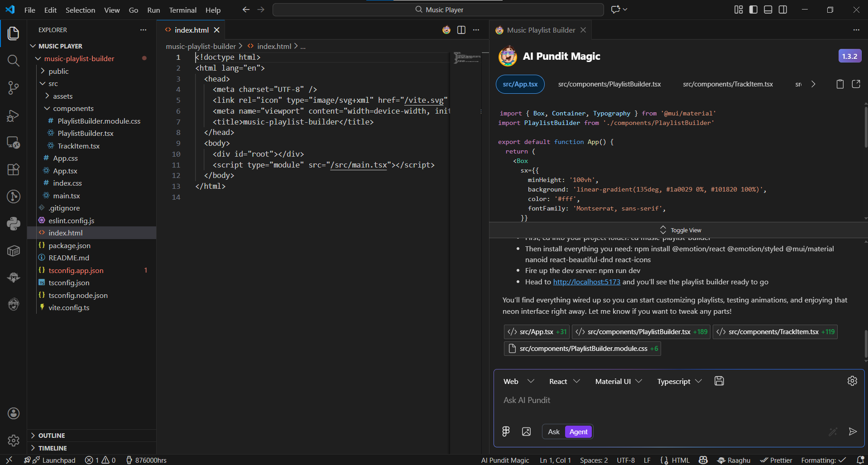The height and width of the screenshot is (465, 868).
Task: Expand the public folder
Action: tap(58, 71)
